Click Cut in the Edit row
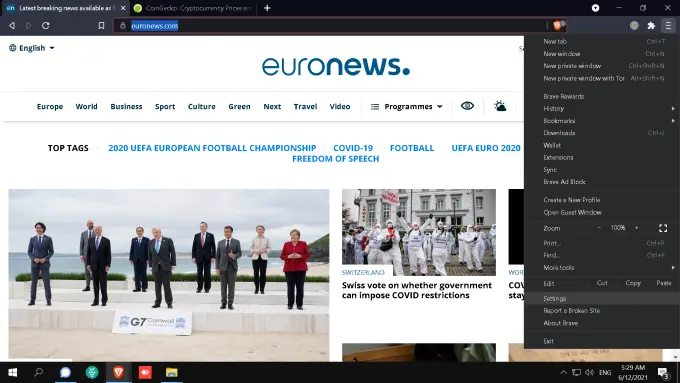The width and height of the screenshot is (680, 383). coord(602,283)
